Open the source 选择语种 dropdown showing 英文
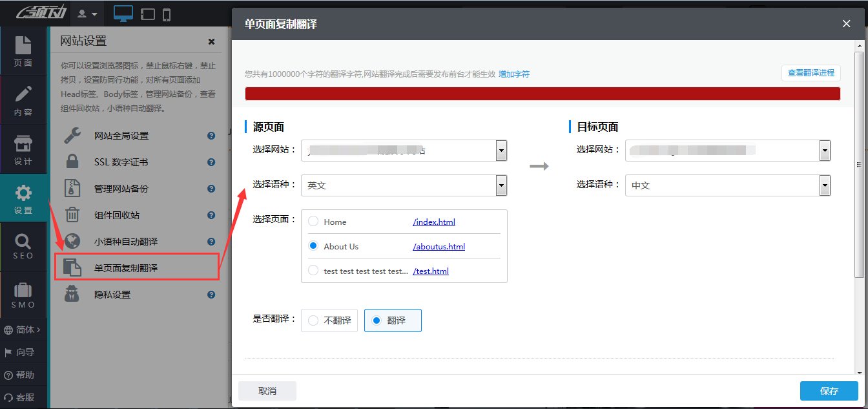 (501, 185)
